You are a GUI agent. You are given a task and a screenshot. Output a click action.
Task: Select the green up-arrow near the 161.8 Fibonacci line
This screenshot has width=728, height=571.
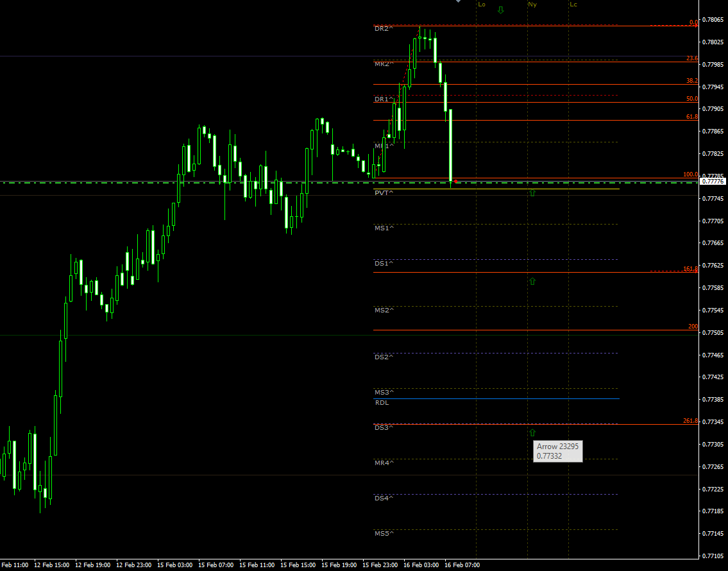click(532, 281)
